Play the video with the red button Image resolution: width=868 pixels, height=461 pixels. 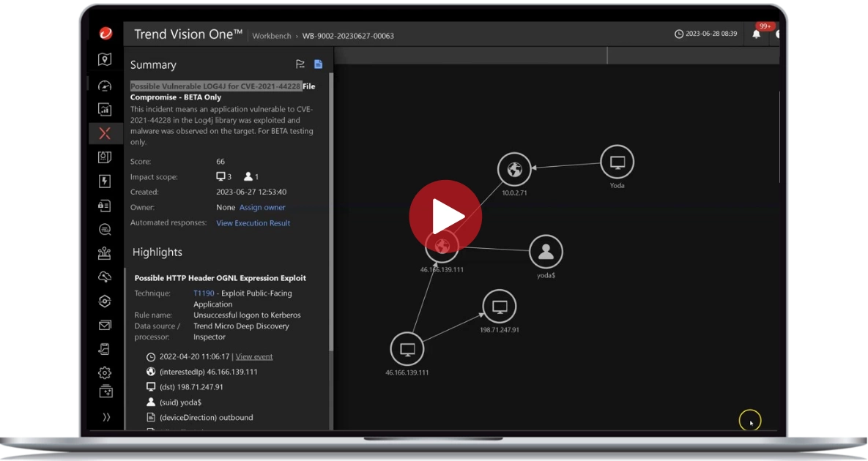pos(445,216)
